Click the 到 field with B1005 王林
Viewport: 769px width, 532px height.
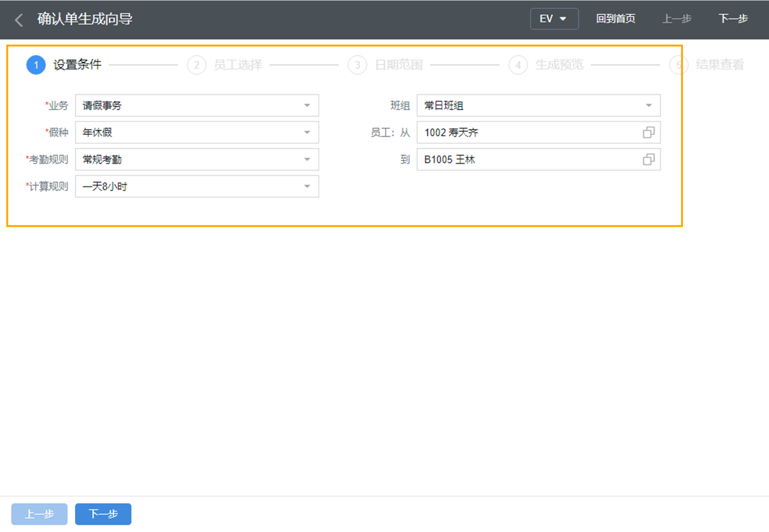click(x=539, y=159)
